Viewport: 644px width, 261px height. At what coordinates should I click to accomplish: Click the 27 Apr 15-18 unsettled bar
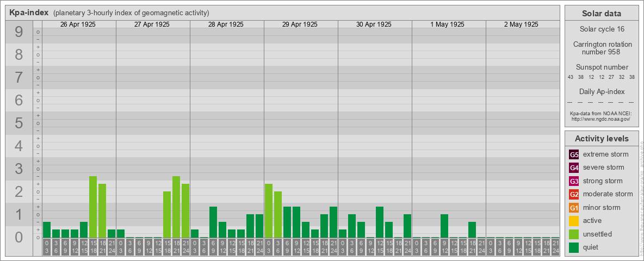point(167,215)
